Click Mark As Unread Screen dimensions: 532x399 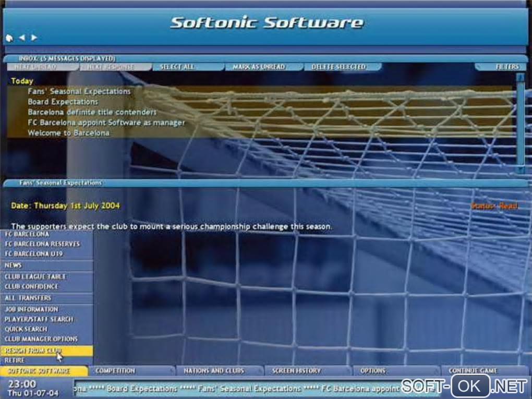coord(263,67)
